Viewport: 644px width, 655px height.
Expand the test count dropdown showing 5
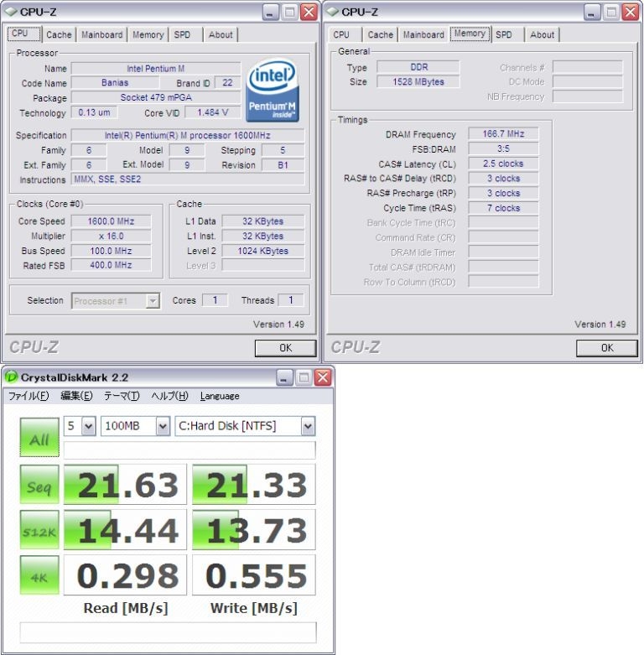(x=89, y=426)
